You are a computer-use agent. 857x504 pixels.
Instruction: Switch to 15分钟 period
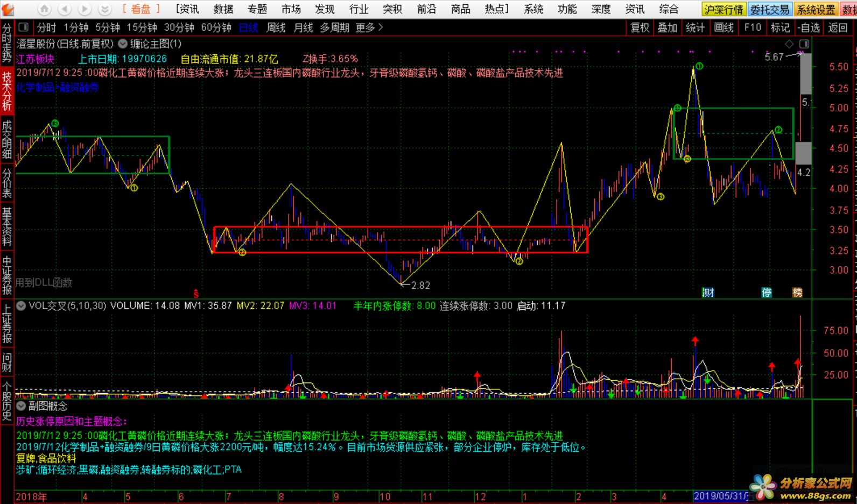coord(142,27)
